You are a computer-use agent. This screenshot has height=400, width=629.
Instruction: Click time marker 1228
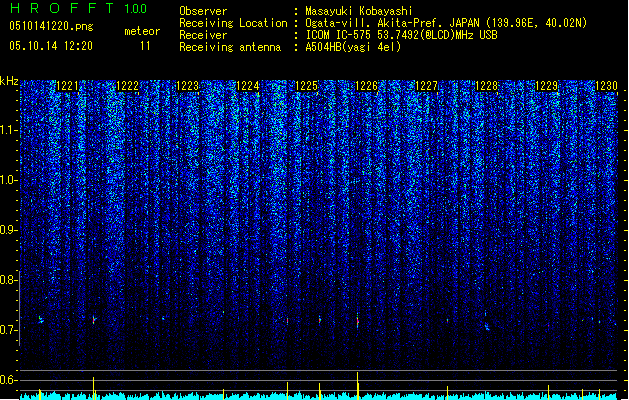(x=487, y=86)
